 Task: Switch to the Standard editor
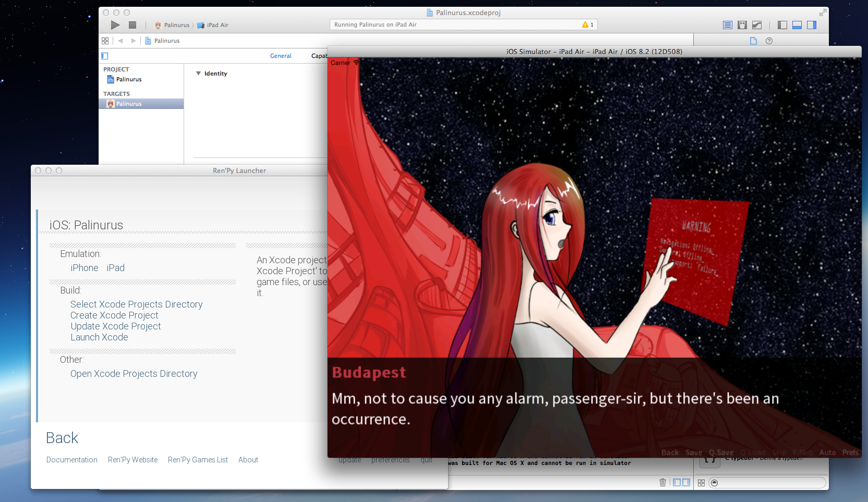(x=728, y=25)
